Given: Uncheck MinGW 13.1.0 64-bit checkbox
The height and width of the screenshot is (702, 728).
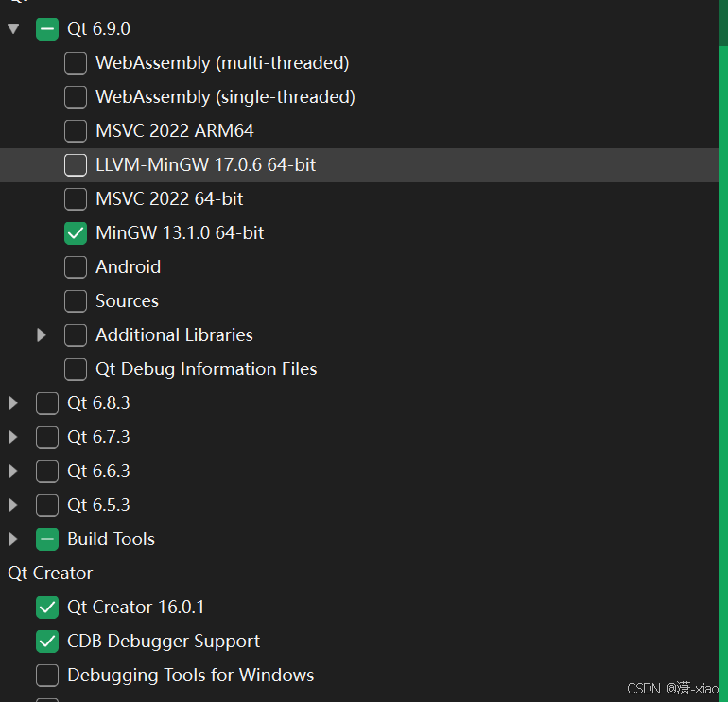Looking at the screenshot, I should coord(76,233).
